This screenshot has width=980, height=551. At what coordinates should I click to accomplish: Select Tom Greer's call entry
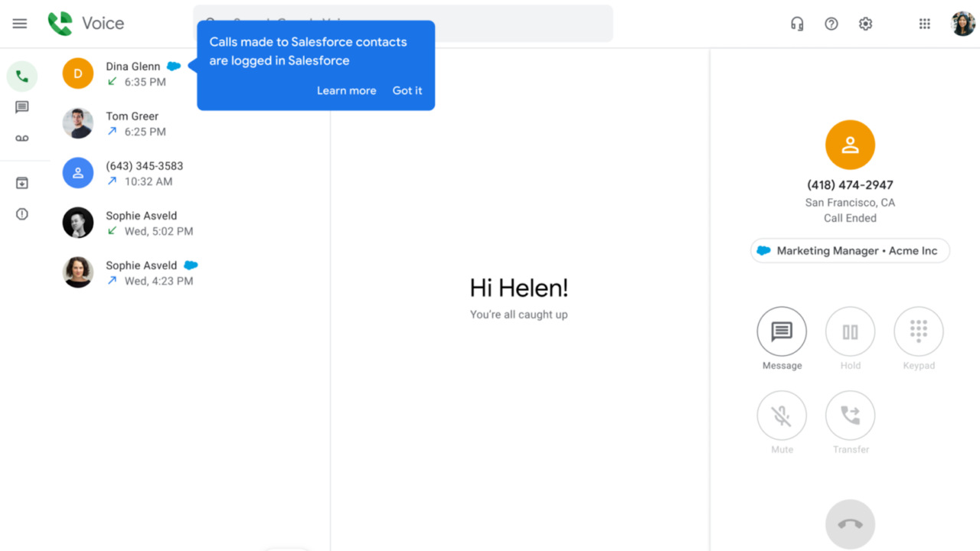(189, 124)
